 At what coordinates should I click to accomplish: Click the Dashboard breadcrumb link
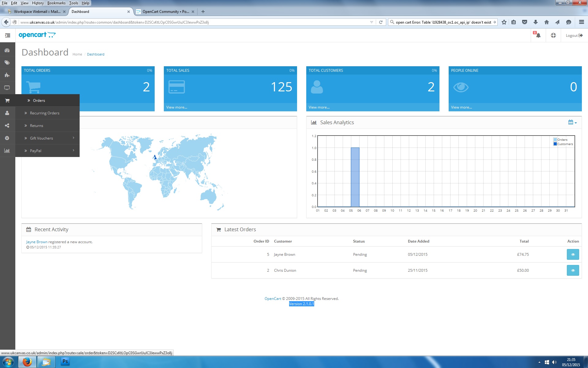pos(96,54)
